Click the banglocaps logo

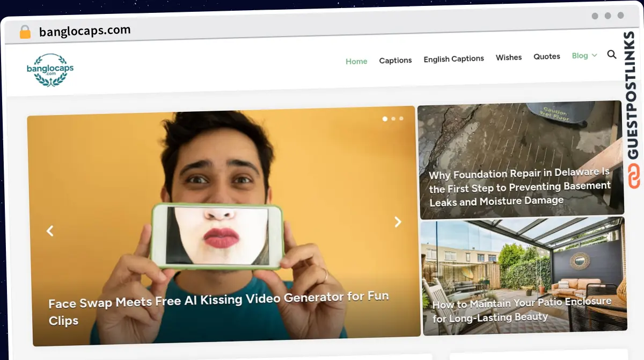[x=50, y=69]
